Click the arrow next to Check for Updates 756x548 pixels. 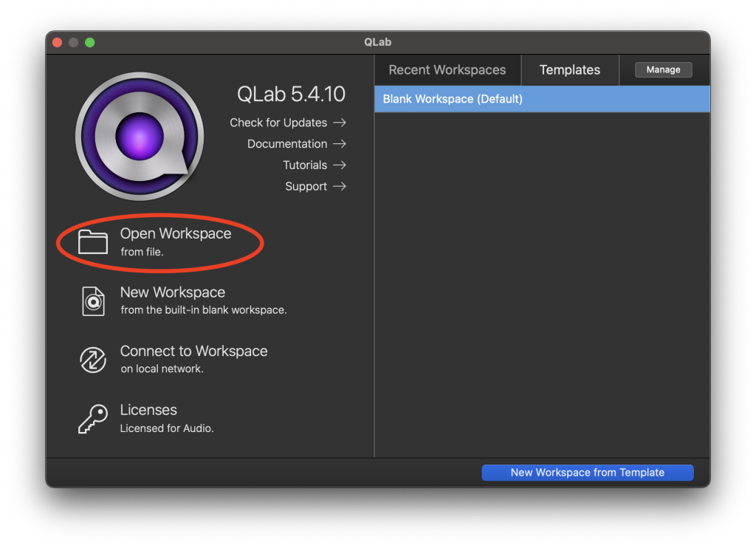coord(340,123)
